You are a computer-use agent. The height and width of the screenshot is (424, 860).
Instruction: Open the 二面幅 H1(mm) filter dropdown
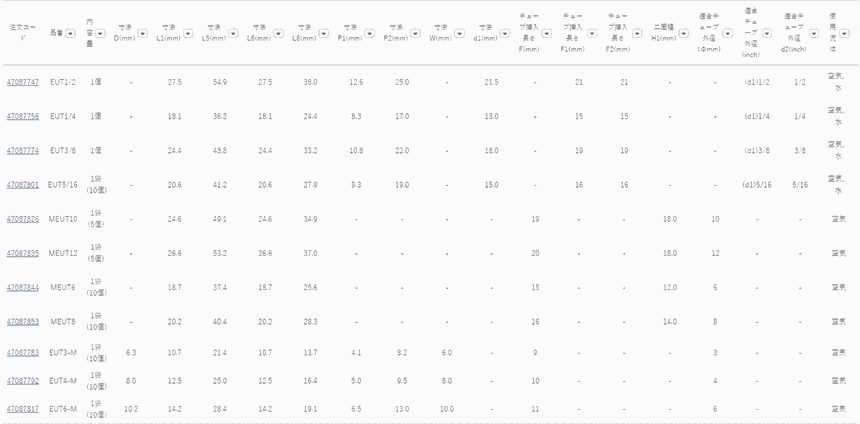(x=684, y=33)
